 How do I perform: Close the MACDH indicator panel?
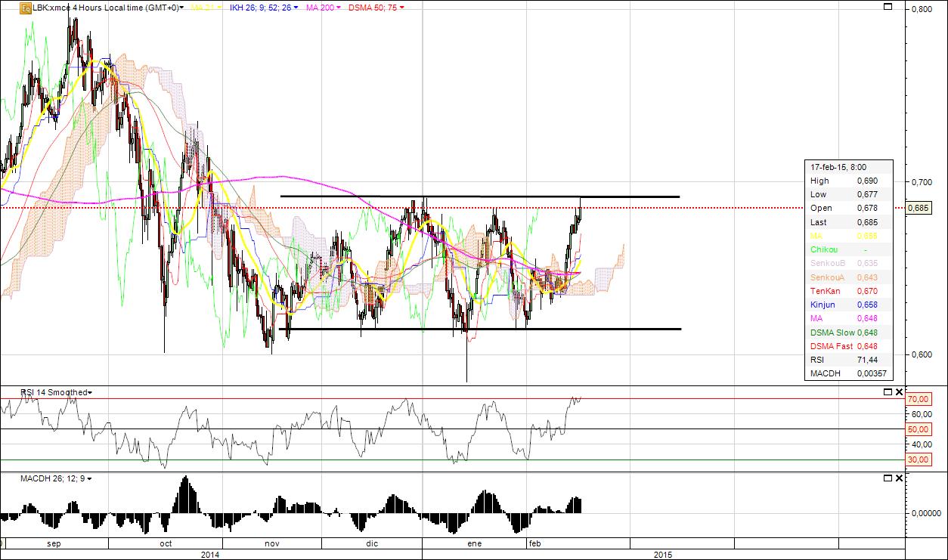(x=899, y=478)
